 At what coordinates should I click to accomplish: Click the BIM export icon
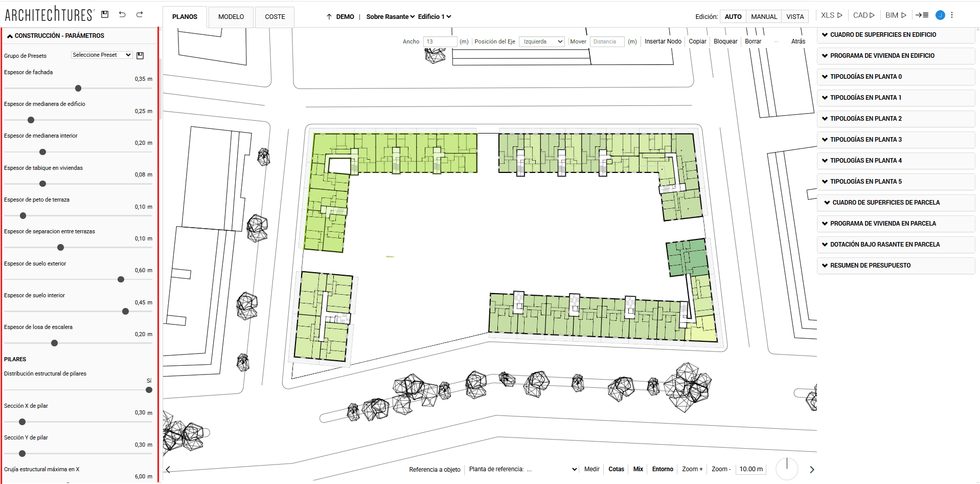point(896,15)
